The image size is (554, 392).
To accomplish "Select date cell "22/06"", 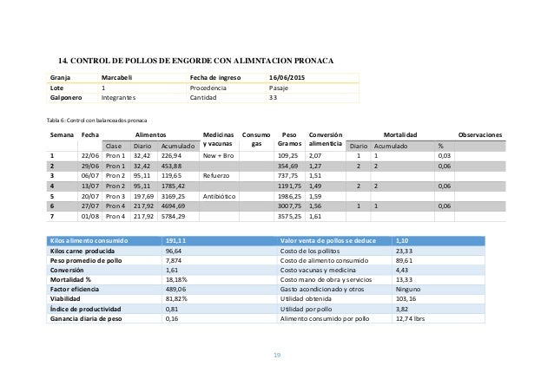I will pos(90,155).
